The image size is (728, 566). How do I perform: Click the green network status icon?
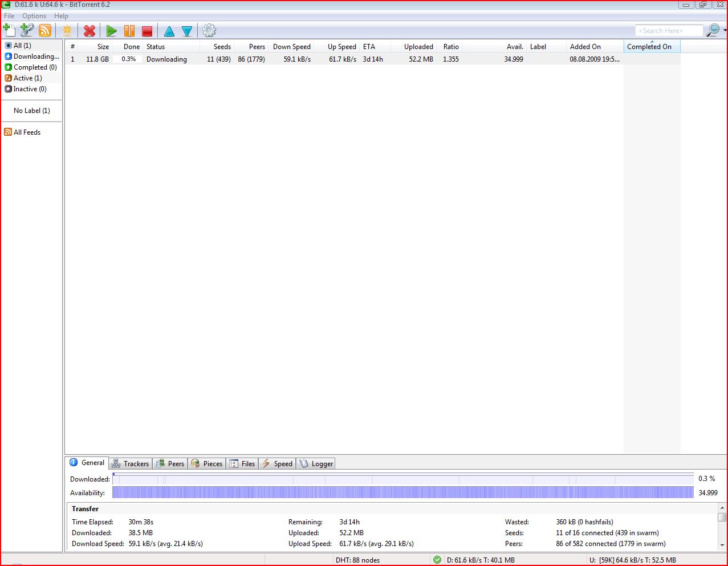(x=437, y=560)
